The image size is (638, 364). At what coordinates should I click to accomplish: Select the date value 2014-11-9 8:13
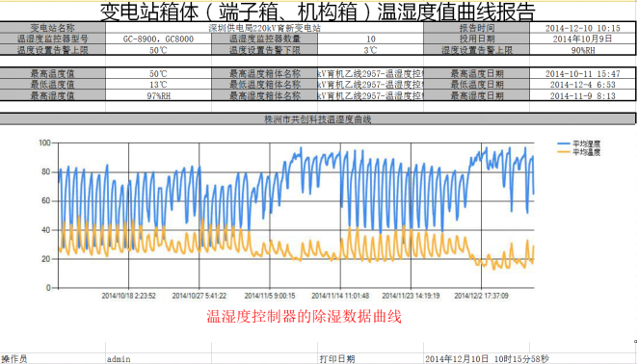[583, 95]
